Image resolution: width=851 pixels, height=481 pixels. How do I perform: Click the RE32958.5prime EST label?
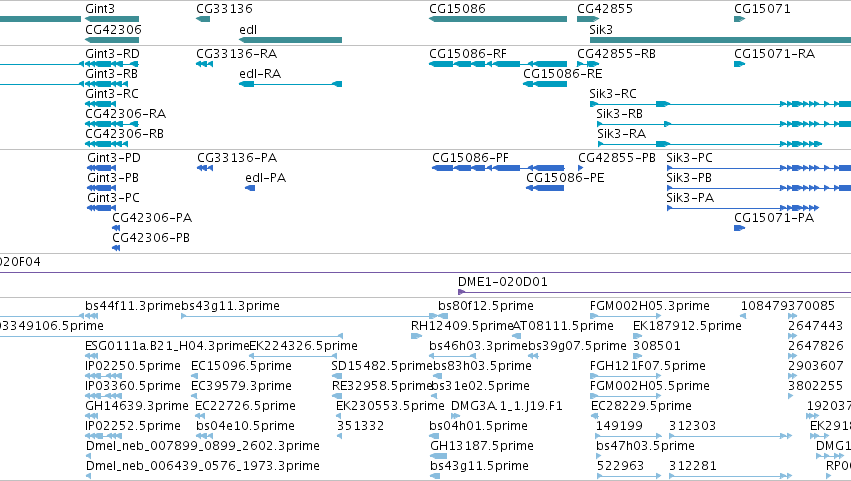(382, 387)
